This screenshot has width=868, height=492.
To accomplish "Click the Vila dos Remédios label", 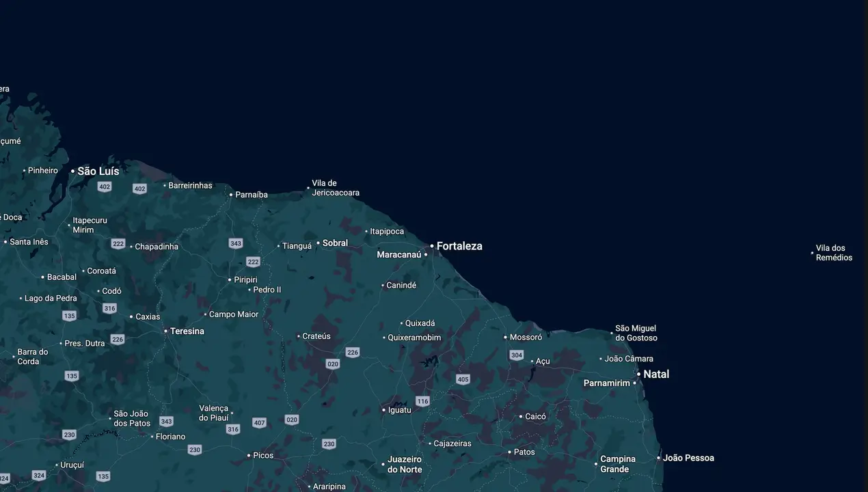I will click(x=834, y=253).
